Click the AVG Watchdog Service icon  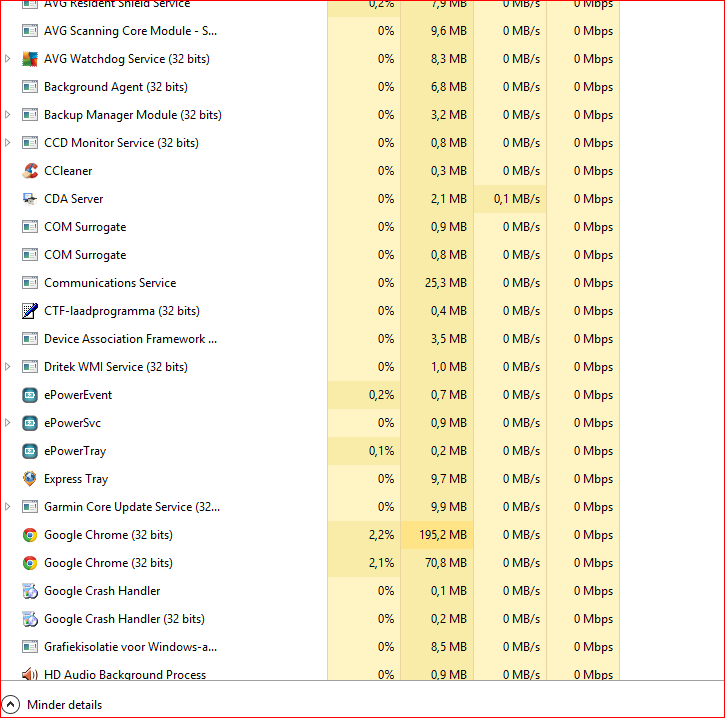[30, 59]
